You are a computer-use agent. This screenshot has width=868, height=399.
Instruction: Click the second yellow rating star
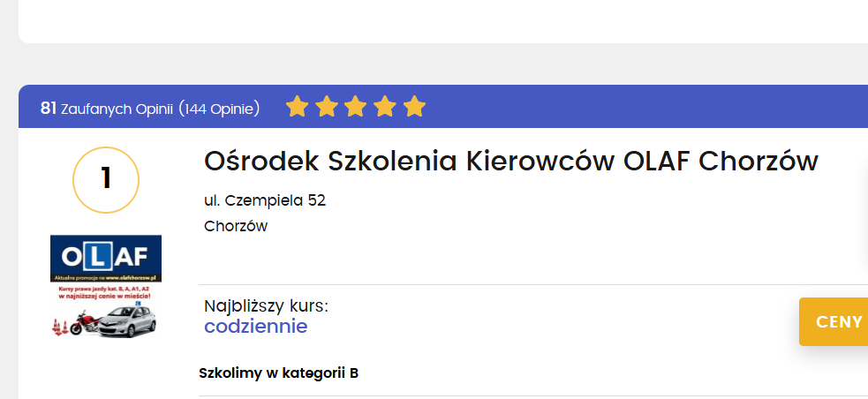click(327, 108)
